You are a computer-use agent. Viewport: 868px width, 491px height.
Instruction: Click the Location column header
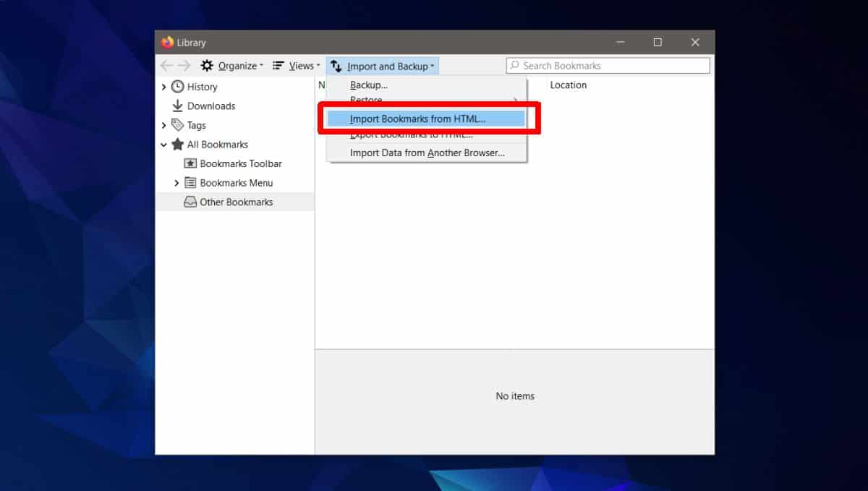[x=568, y=85]
